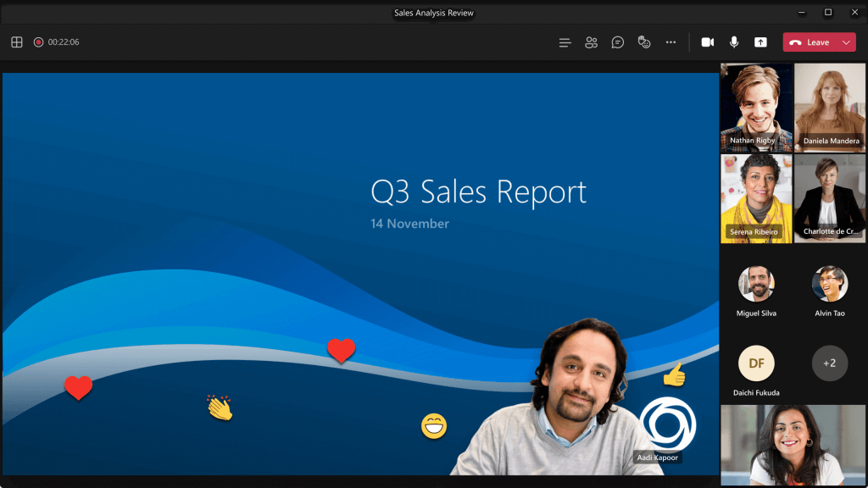Select Nathan Rigby's video tile

point(756,107)
